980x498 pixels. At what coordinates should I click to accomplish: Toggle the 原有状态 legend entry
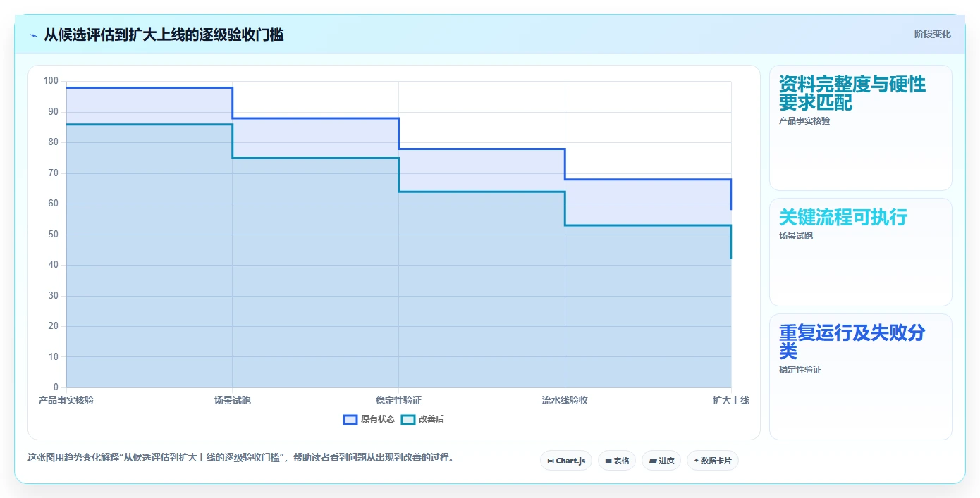click(x=369, y=419)
